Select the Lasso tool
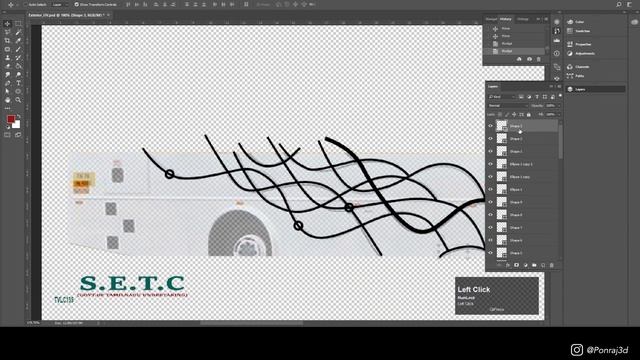Viewport: 640px width, 360px height. tap(7, 32)
